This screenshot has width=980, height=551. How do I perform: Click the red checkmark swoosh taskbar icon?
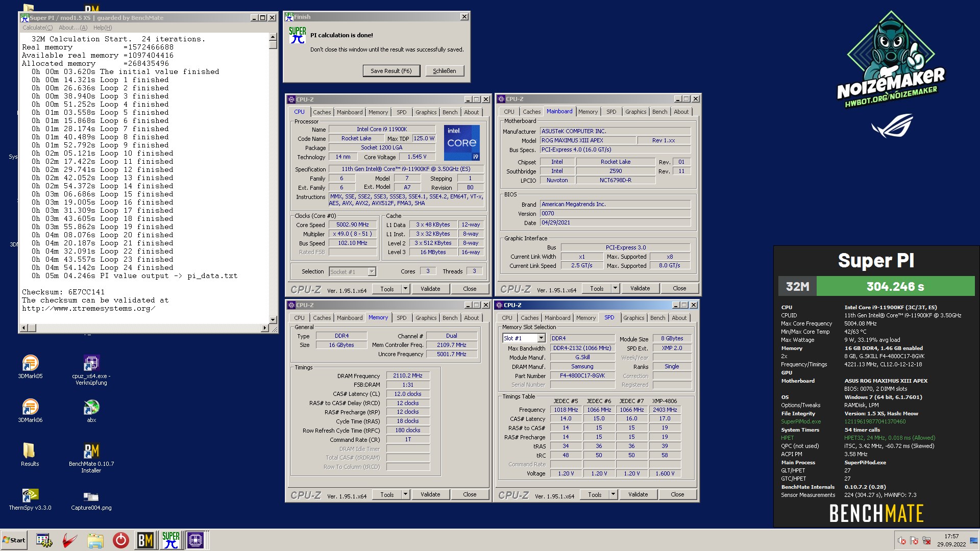(70, 540)
